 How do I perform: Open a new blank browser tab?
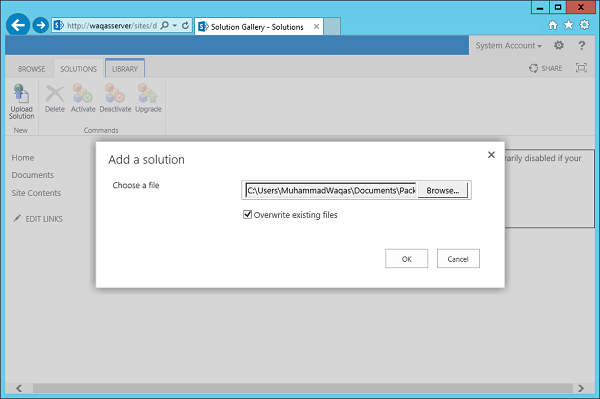[332, 26]
